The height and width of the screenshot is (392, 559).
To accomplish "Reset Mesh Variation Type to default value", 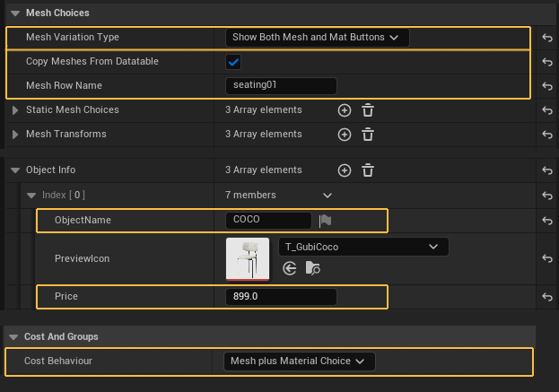I will (x=546, y=38).
